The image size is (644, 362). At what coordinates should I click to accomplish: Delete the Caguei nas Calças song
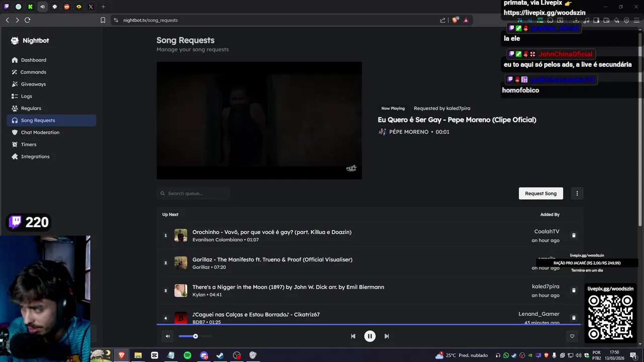pyautogui.click(x=574, y=318)
